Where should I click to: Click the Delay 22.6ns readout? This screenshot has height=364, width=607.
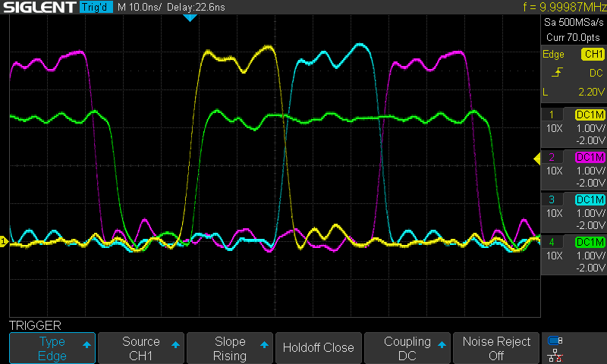(x=197, y=8)
